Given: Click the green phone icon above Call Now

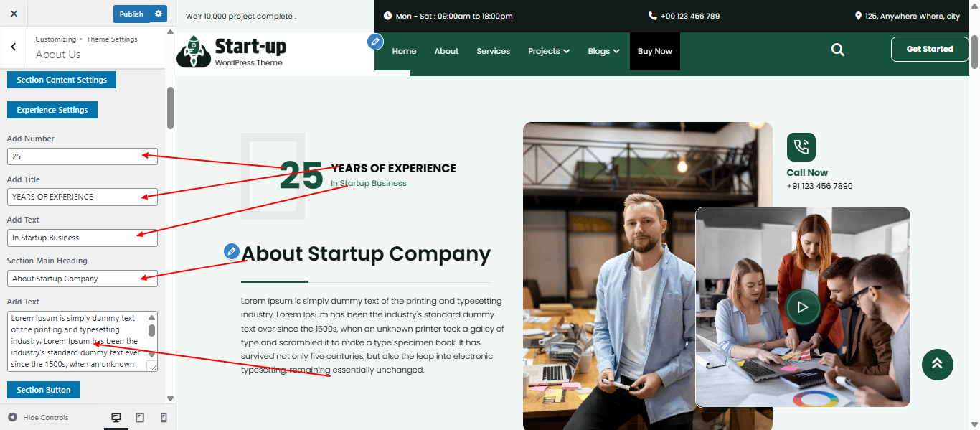Looking at the screenshot, I should (801, 146).
